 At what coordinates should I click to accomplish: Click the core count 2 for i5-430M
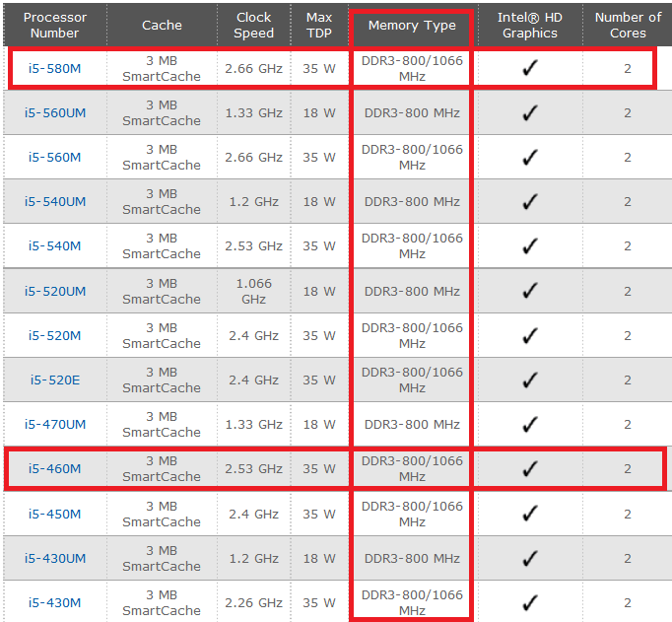[628, 603]
